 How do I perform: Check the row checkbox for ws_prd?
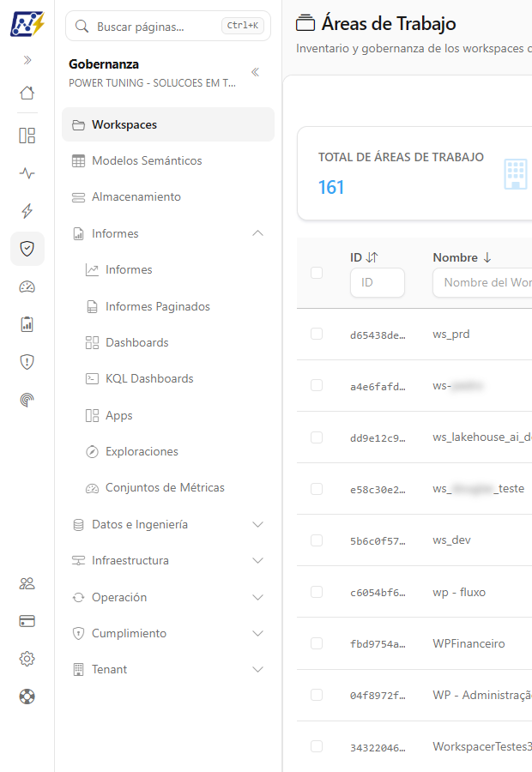tap(317, 334)
